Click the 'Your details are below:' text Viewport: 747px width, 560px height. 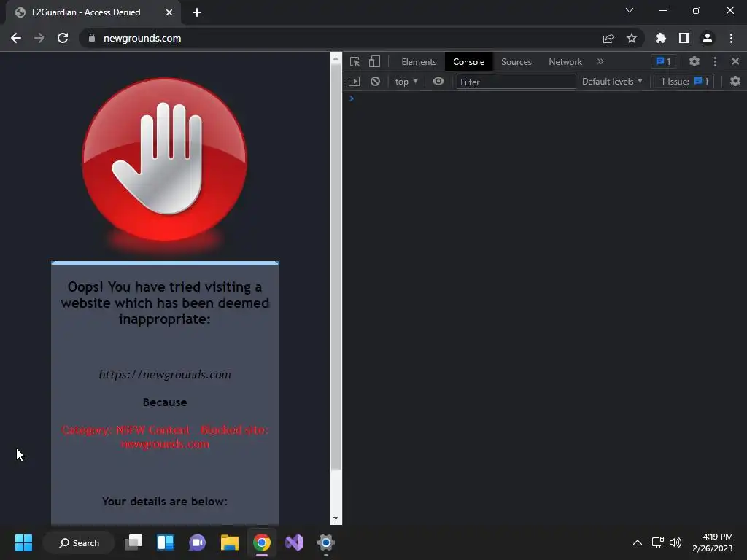[x=165, y=502]
